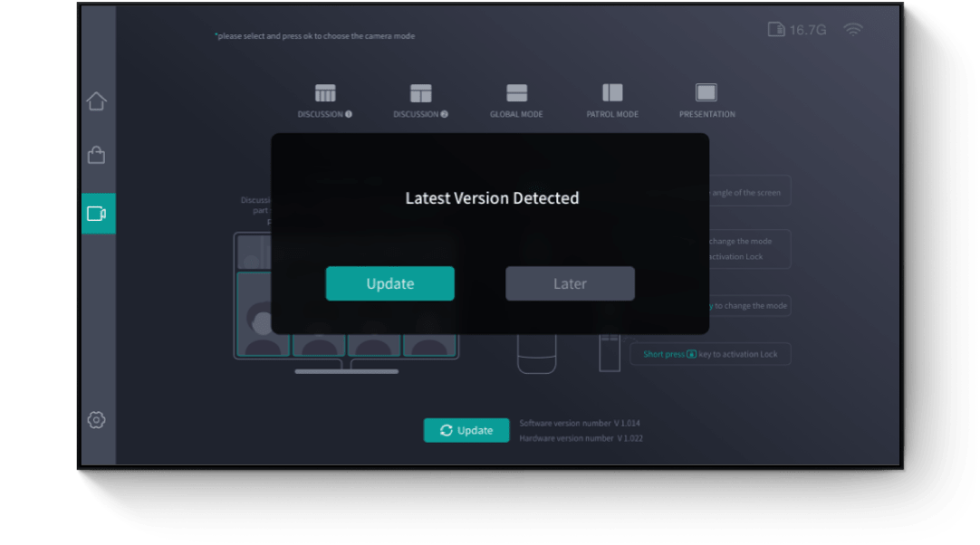This screenshot has width=980, height=545.
Task: Click the 'Short press key to activation Lock' hint
Action: click(x=710, y=354)
